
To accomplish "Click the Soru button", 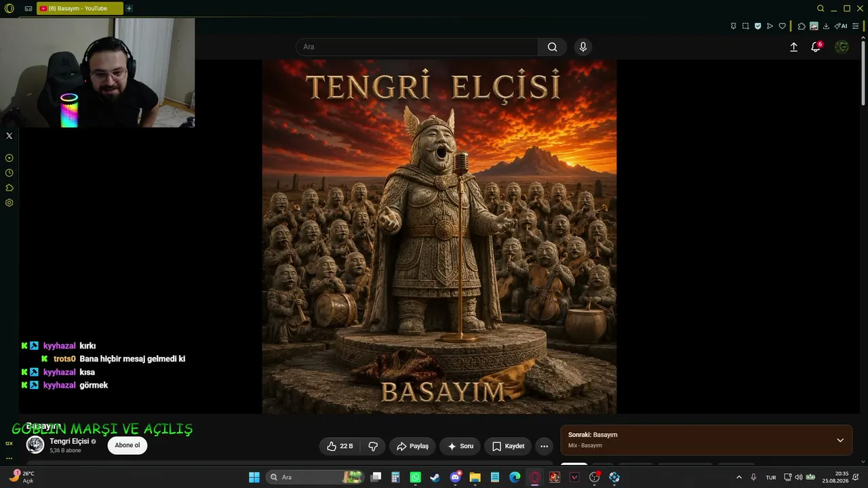I will click(x=460, y=446).
